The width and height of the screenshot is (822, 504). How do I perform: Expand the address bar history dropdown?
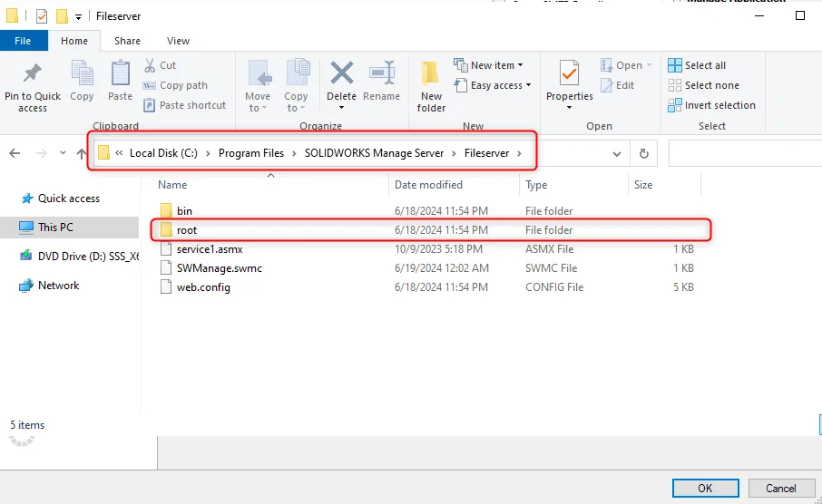[617, 153]
